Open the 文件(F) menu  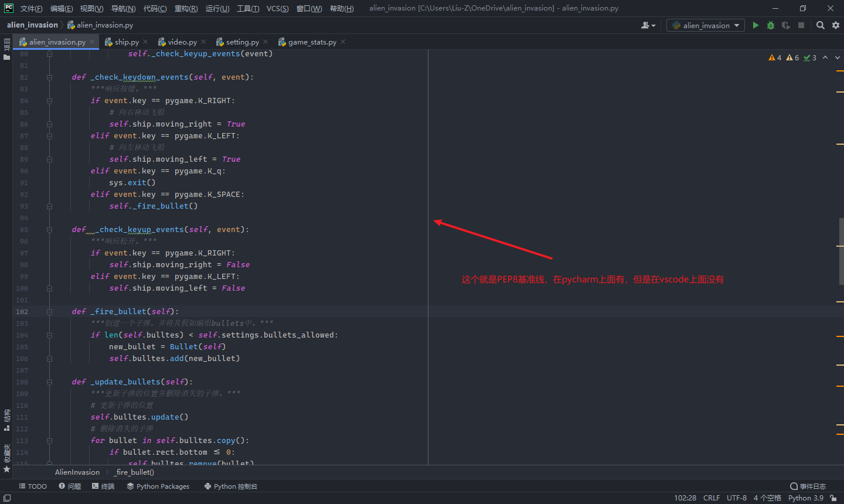coord(31,8)
